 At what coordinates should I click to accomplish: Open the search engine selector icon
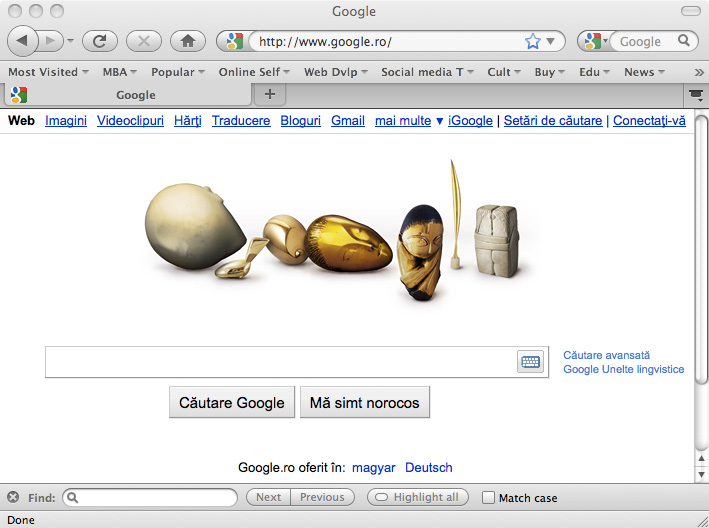(595, 41)
